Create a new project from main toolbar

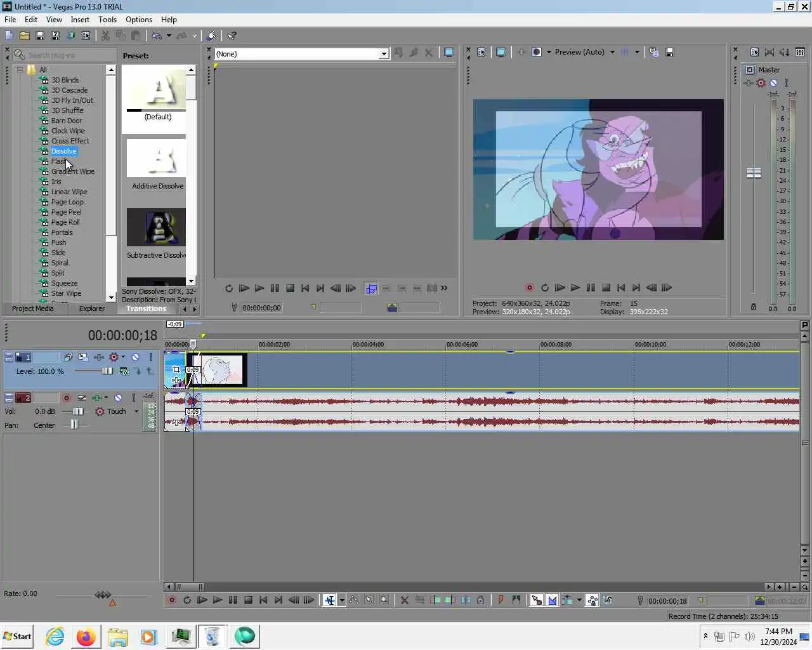[9, 36]
